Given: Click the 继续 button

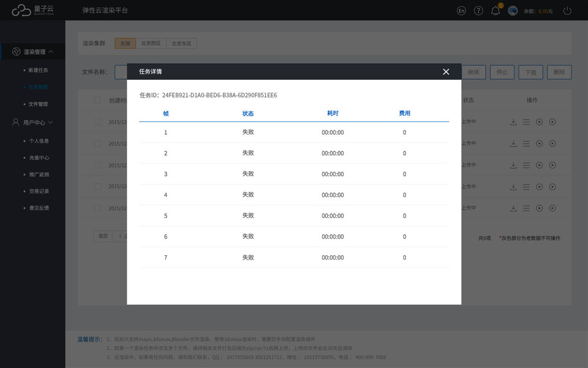Looking at the screenshot, I should click(x=473, y=72).
